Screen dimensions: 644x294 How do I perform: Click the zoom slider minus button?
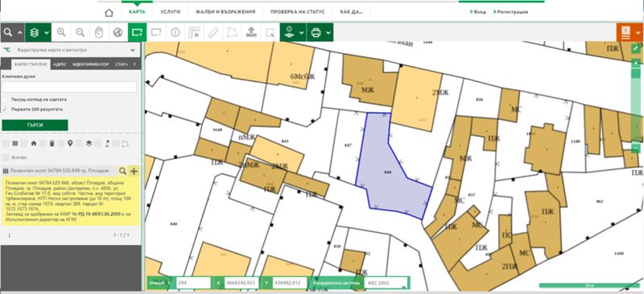636,148
